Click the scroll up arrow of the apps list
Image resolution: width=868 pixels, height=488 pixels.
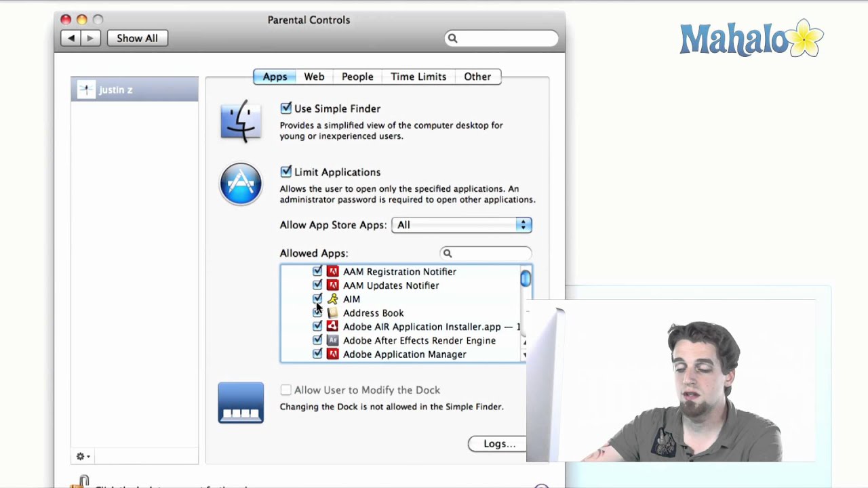(x=525, y=342)
